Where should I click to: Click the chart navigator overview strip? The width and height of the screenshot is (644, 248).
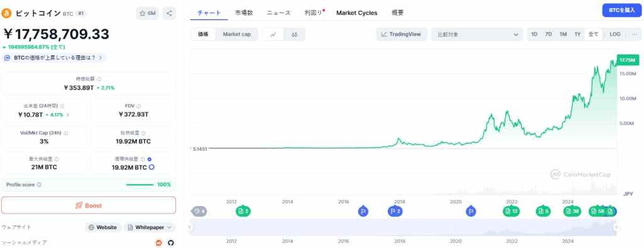click(403, 227)
